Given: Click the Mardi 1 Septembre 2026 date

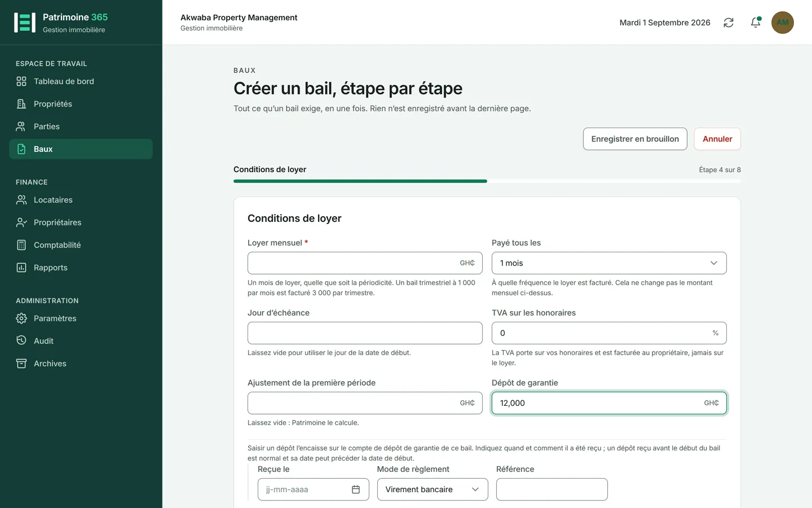Looking at the screenshot, I should point(665,23).
